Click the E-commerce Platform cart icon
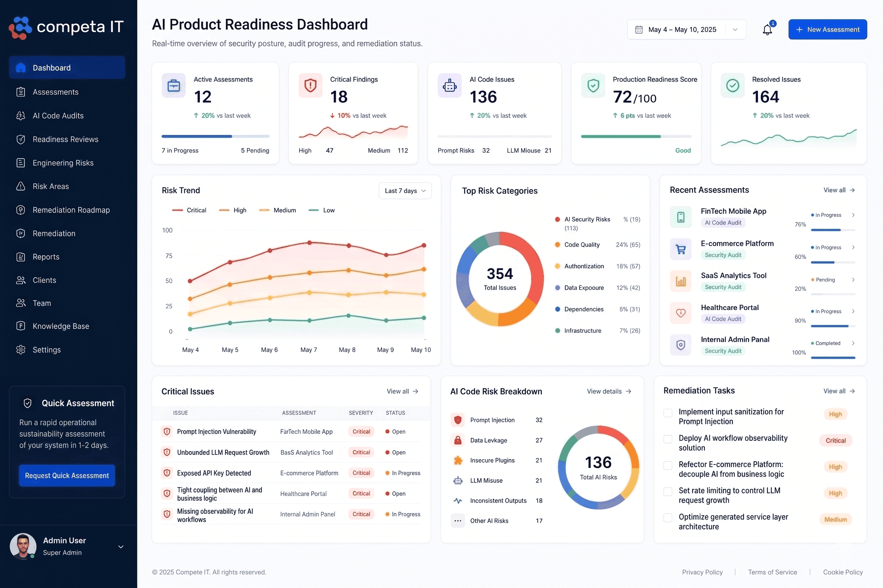Image resolution: width=883 pixels, height=588 pixels. [x=680, y=249]
